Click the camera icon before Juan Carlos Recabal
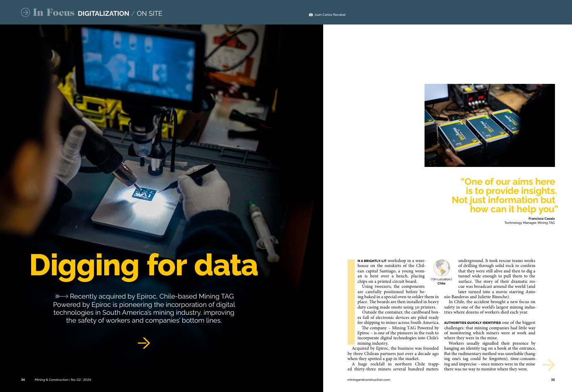Image resolution: width=572 pixels, height=392 pixels. [x=311, y=15]
